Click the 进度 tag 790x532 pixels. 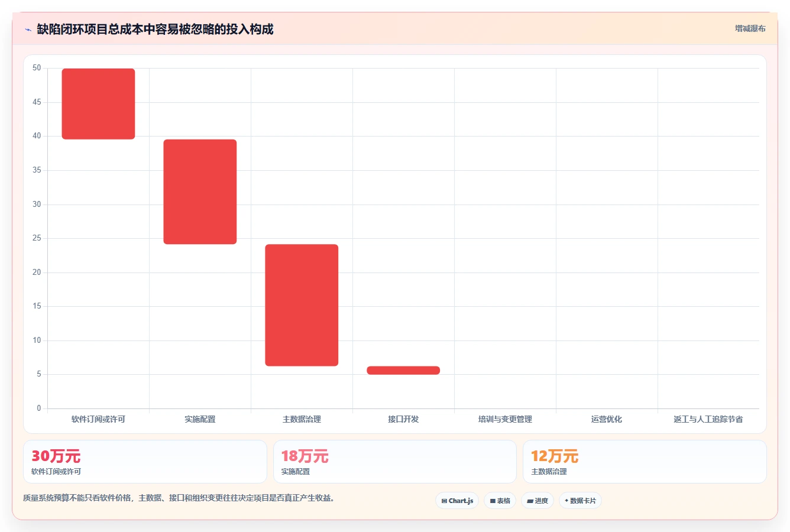(x=537, y=501)
